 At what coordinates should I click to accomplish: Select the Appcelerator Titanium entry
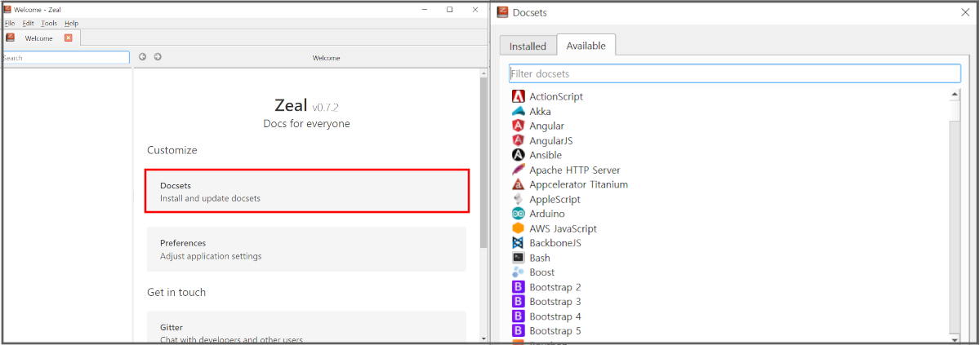pos(579,184)
